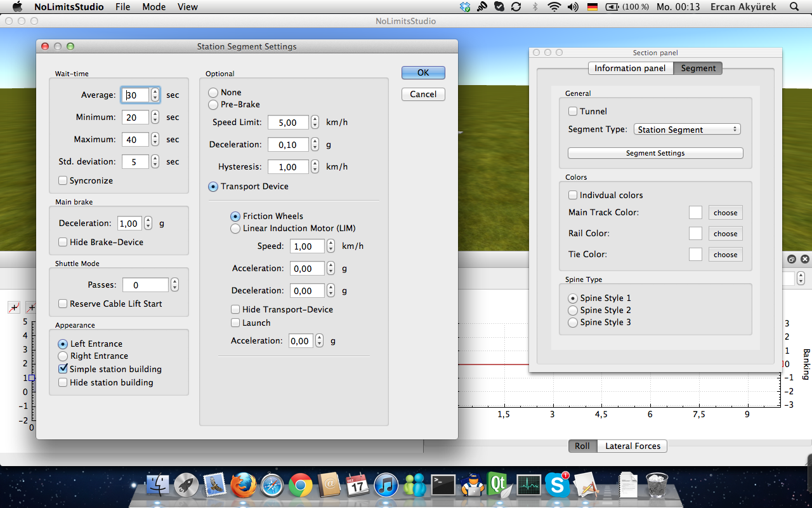This screenshot has height=508, width=812.
Task: Click the Skype icon in the dock
Action: [558, 486]
